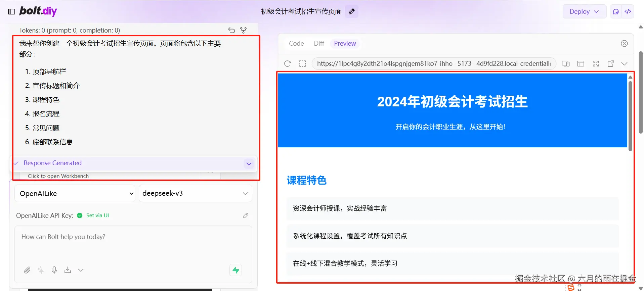Activate the element selection mode icon
644x291 pixels.
(302, 64)
